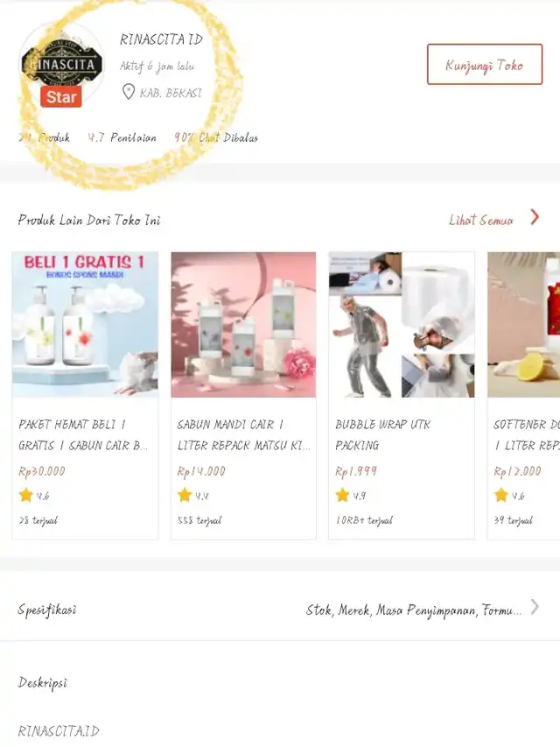Viewport: 560px width, 747px height.
Task: Click the RINASCITA shop logo avatar
Action: click(x=61, y=63)
